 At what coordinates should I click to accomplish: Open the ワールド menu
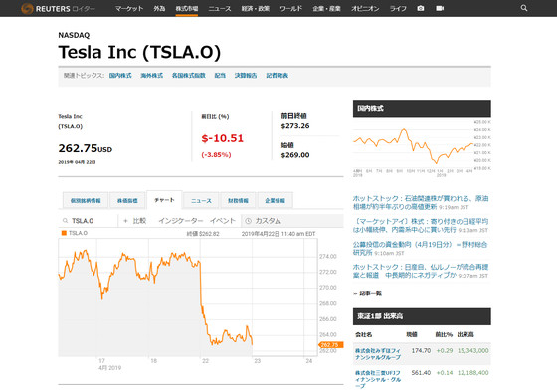tap(290, 8)
